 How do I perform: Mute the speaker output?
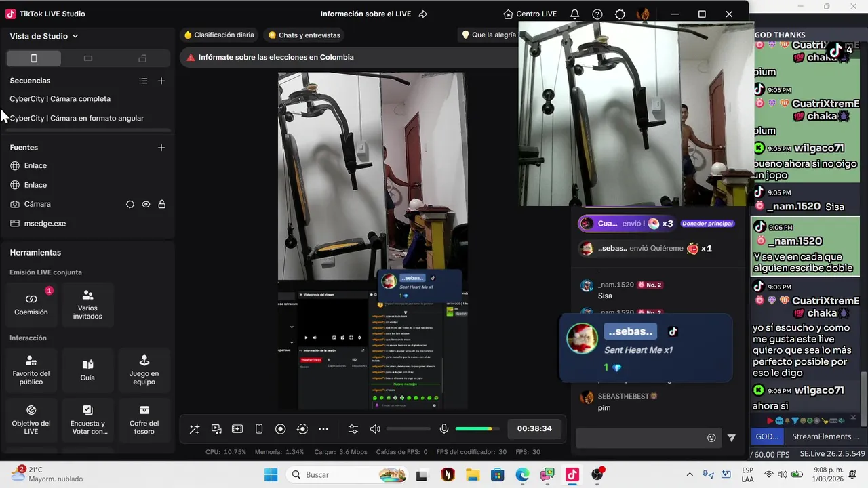click(375, 429)
